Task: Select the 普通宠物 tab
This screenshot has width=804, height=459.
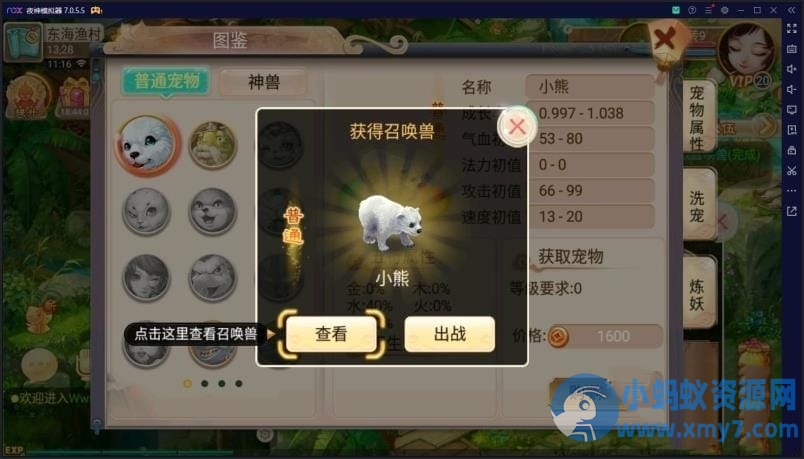Action: (x=166, y=81)
